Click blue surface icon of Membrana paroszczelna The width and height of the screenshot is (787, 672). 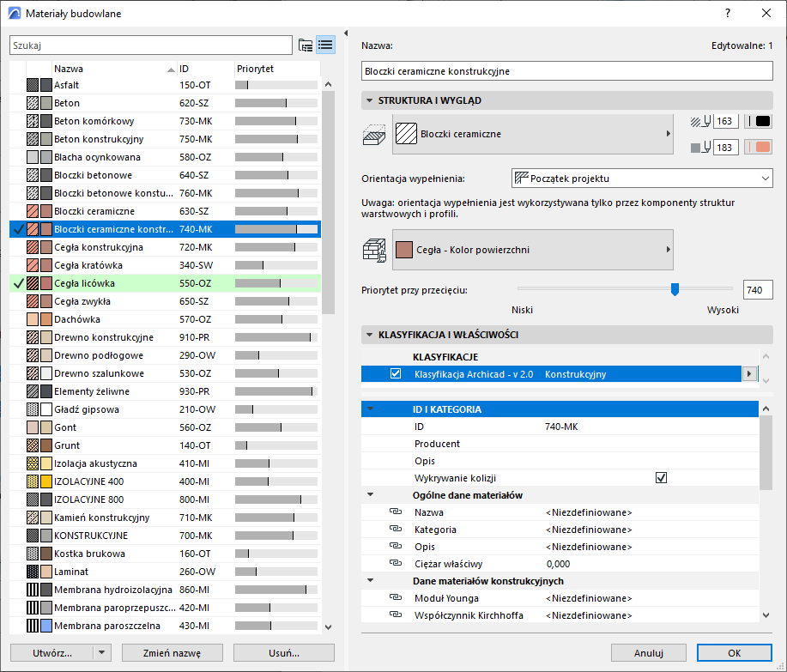pyautogui.click(x=46, y=626)
